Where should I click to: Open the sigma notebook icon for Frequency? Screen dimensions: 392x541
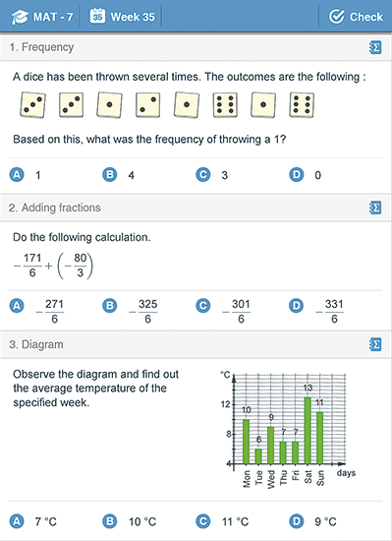375,47
